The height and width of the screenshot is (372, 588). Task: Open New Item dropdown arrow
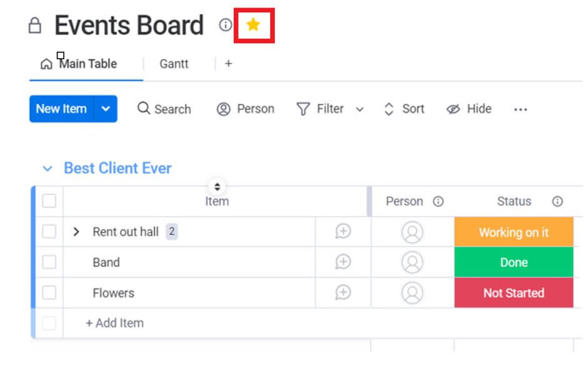[106, 109]
